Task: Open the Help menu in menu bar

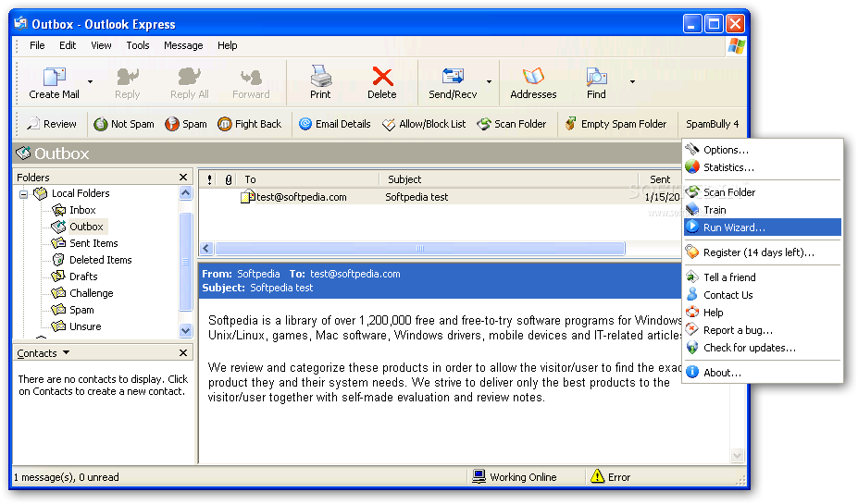Action: 227,45
